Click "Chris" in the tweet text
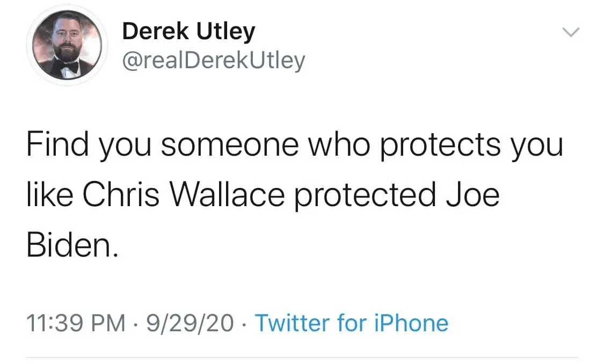 [121, 195]
